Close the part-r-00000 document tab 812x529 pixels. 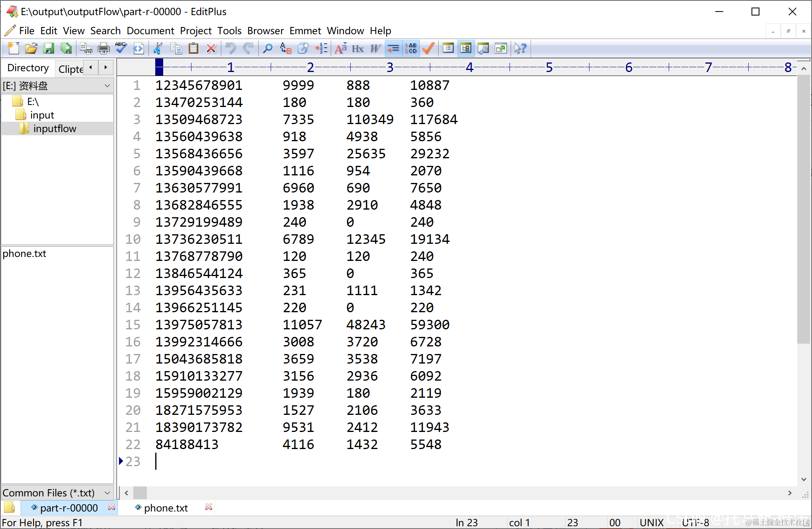[111, 507]
